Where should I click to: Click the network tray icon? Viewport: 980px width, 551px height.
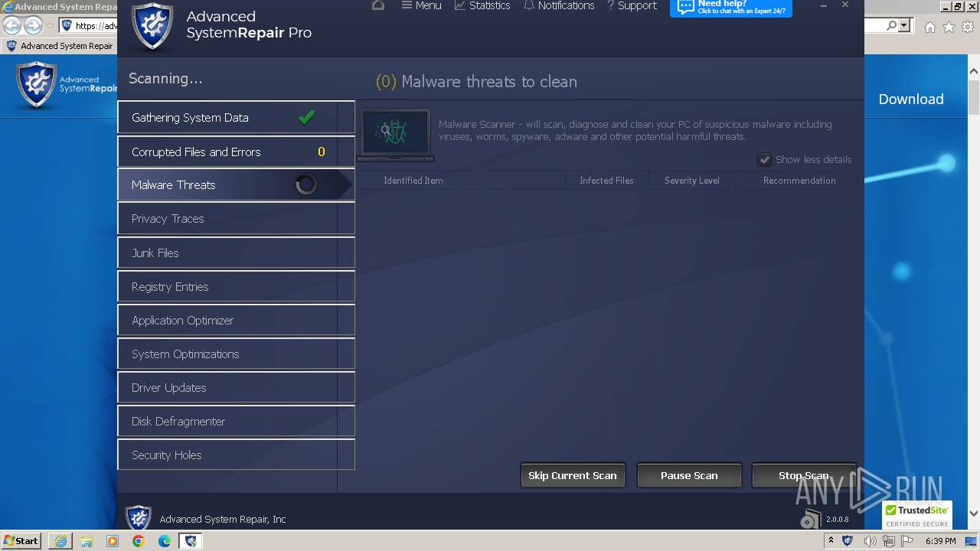[x=889, y=541]
